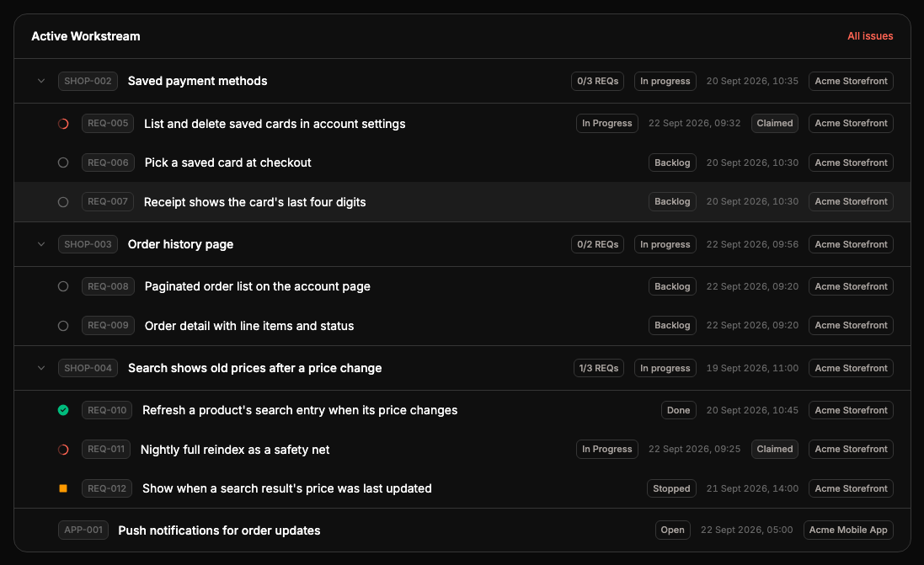Open 'Refresh a product's search entry when its price changes'

tap(300, 410)
